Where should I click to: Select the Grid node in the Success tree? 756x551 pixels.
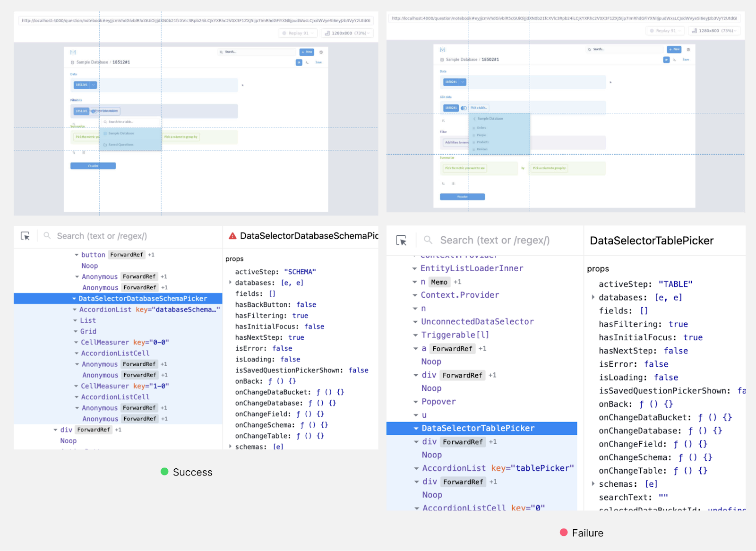(x=88, y=331)
